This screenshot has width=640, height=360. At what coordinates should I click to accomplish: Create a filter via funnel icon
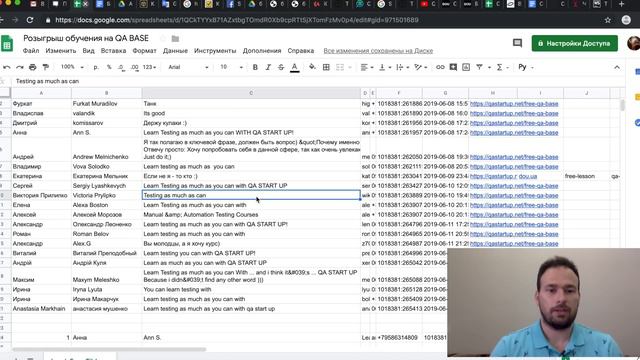pyautogui.click(x=480, y=67)
